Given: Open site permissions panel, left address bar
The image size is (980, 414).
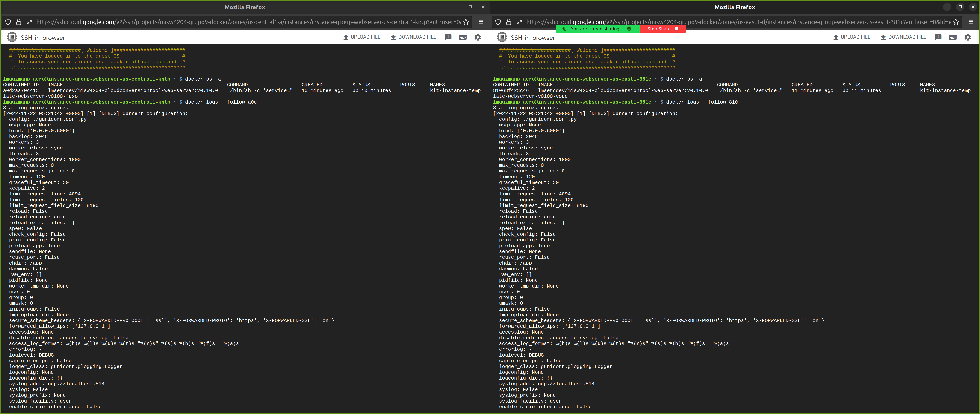Looking at the screenshot, I should 29,22.
